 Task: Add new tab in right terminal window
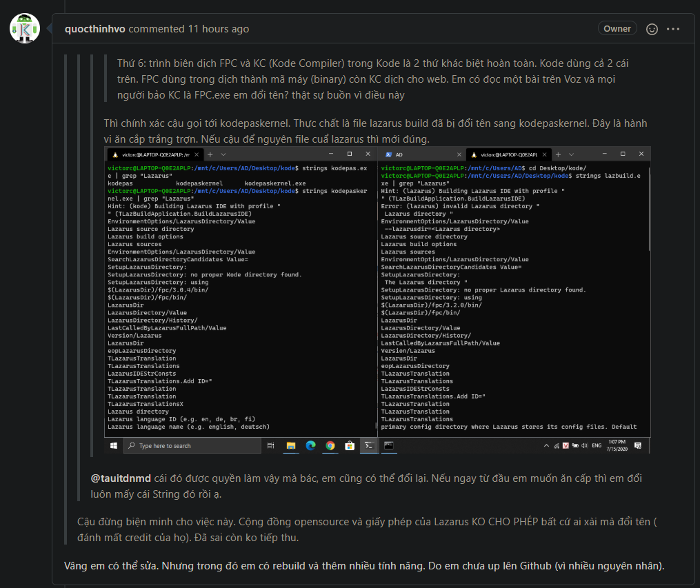click(x=558, y=154)
